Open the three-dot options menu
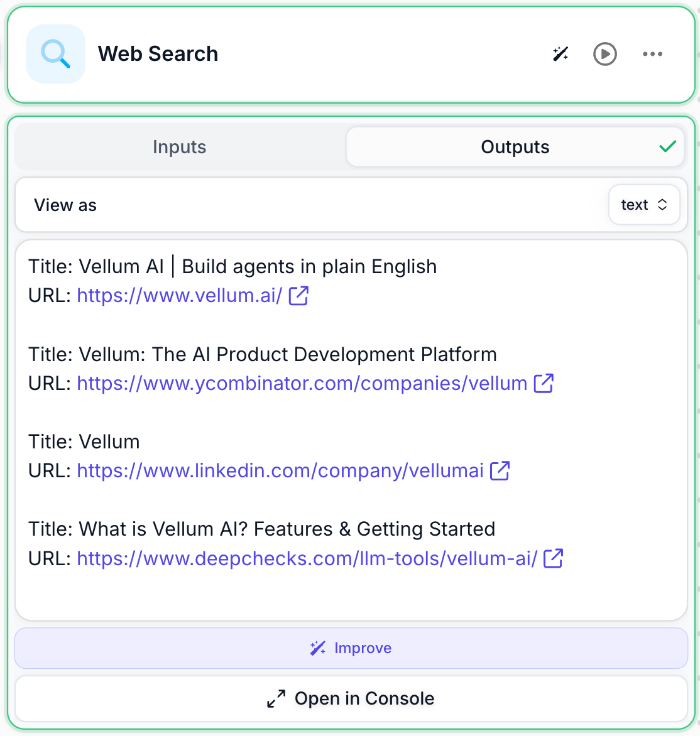The height and width of the screenshot is (736, 700). point(652,54)
